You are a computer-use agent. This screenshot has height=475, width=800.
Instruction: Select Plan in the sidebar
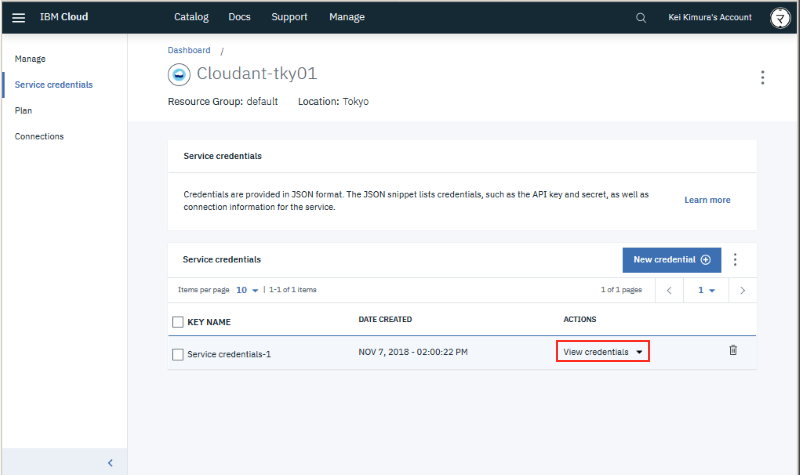(x=23, y=111)
